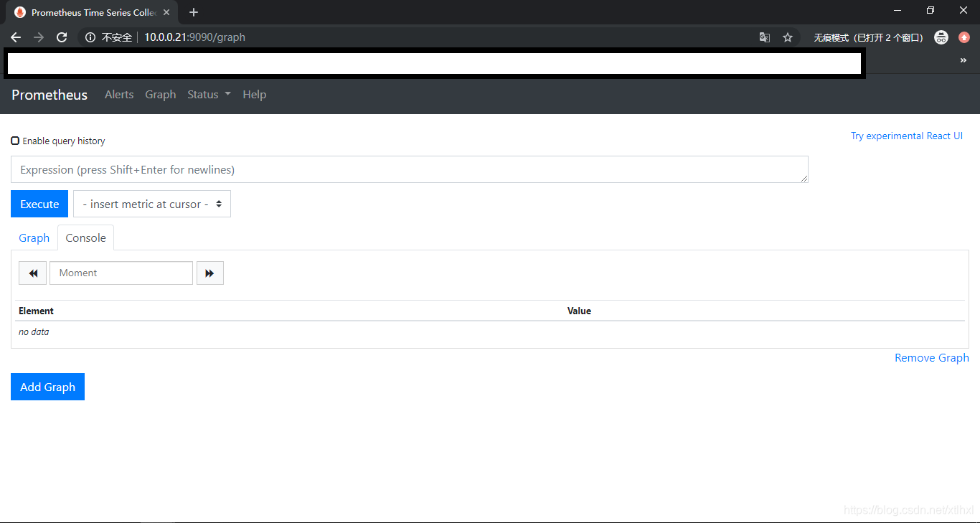Click the translate page icon
Viewport: 980px width, 523px height.
(765, 37)
